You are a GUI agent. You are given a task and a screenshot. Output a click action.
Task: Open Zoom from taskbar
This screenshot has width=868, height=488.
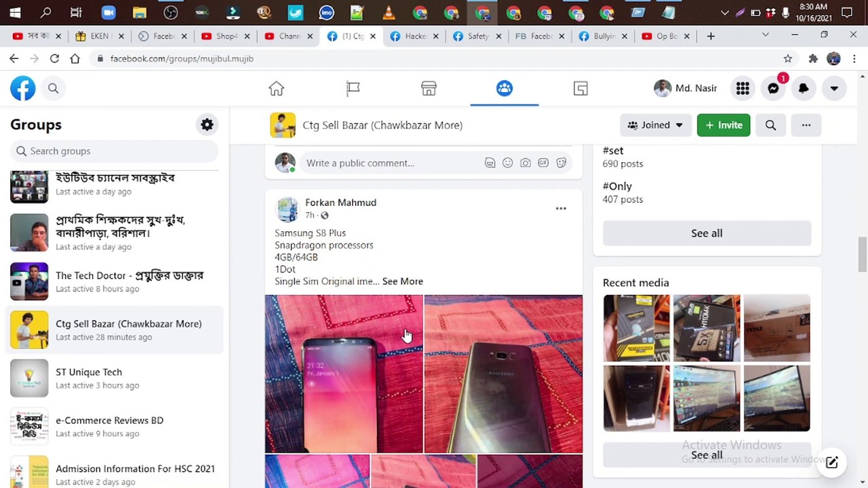(108, 12)
